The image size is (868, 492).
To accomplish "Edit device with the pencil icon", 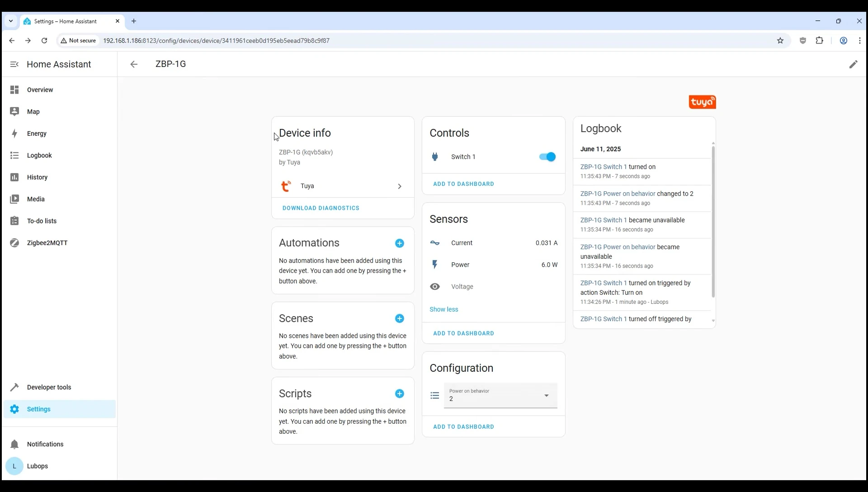I will (853, 64).
